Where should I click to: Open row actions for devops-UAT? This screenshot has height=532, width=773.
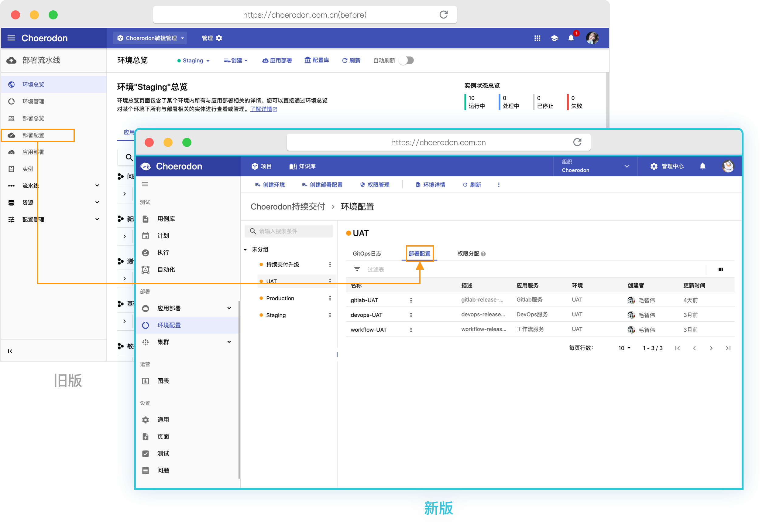[x=411, y=315]
